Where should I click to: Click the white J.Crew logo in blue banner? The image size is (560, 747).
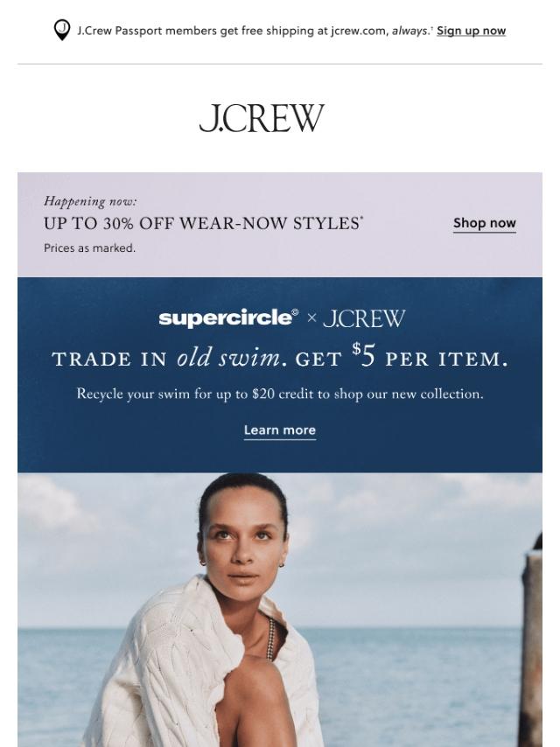click(x=364, y=318)
